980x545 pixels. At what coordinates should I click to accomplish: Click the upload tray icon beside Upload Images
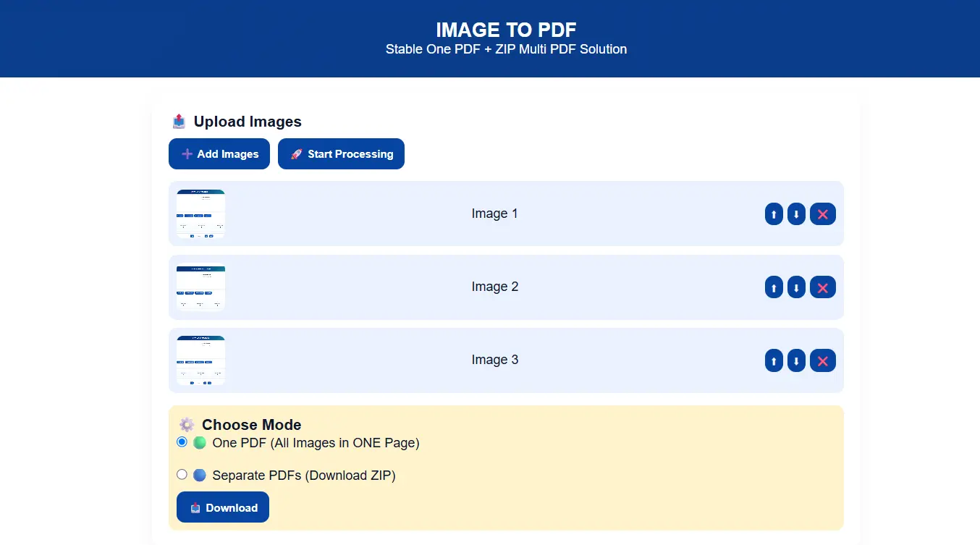coord(179,122)
